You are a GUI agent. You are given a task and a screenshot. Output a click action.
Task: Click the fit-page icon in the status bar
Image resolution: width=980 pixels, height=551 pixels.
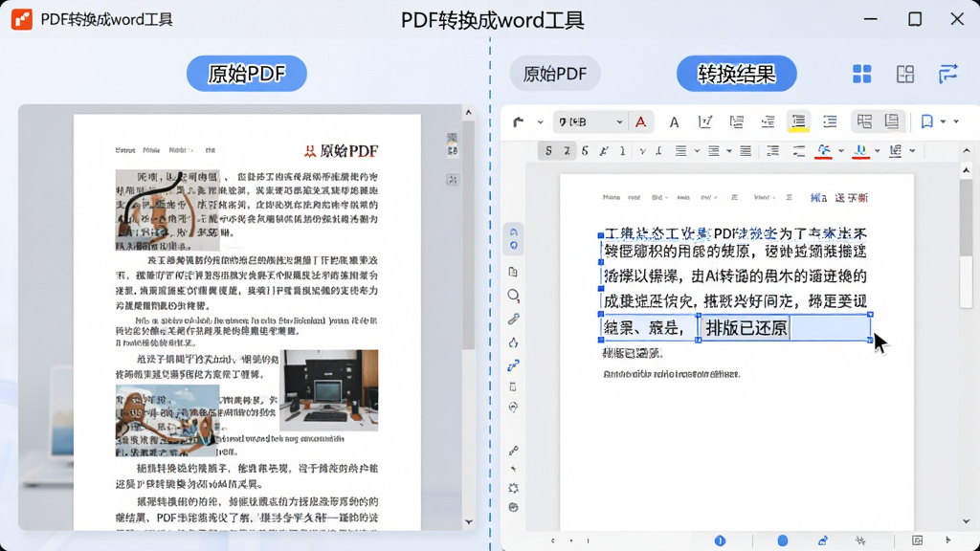click(917, 540)
